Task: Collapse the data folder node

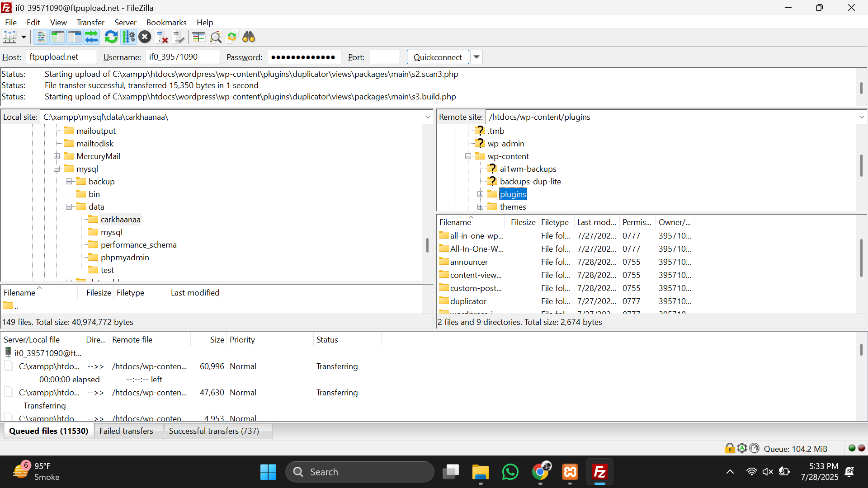Action: pos(69,207)
